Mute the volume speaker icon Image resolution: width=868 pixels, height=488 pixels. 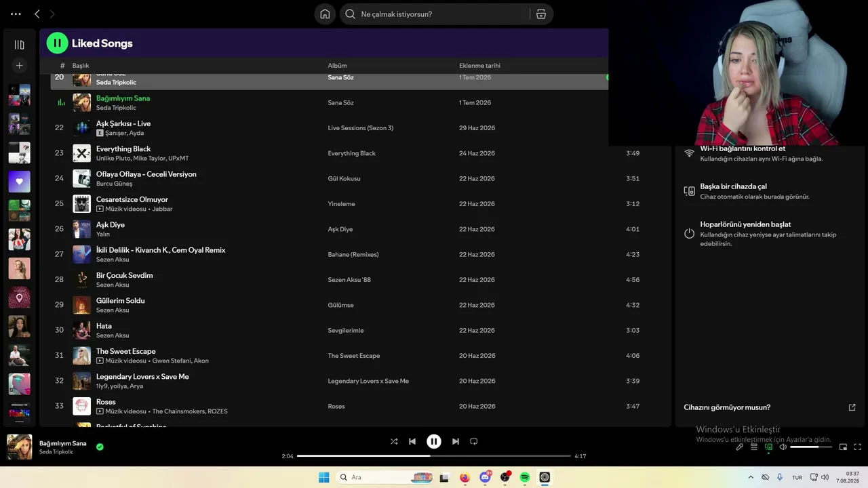click(x=783, y=447)
